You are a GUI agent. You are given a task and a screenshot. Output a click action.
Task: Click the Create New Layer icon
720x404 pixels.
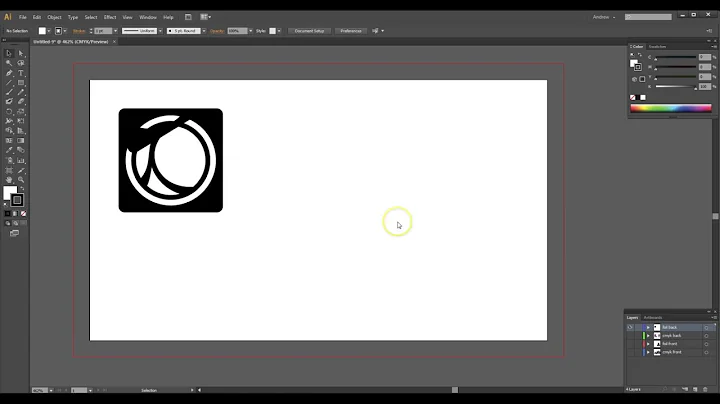tap(695, 389)
